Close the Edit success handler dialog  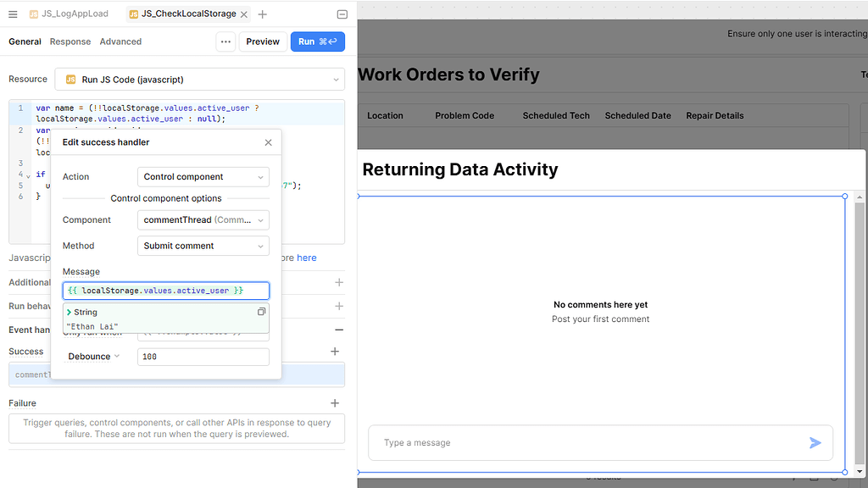pos(268,141)
